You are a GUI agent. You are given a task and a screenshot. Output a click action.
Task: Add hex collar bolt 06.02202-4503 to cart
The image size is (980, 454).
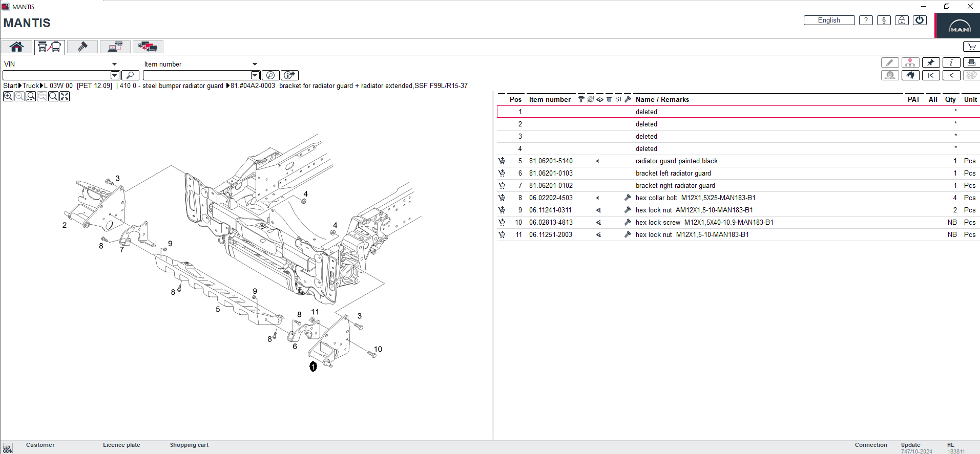point(502,198)
